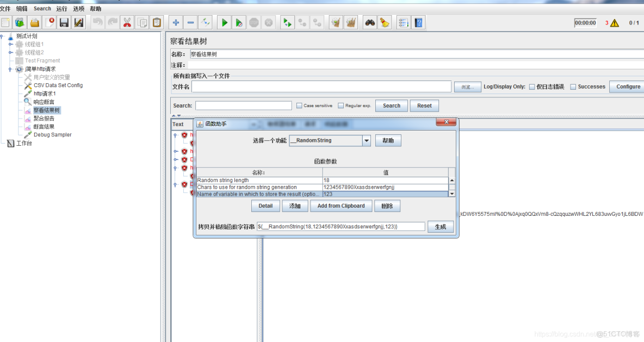This screenshot has width=644, height=342.
Task: Stop the running test
Action: 253,22
